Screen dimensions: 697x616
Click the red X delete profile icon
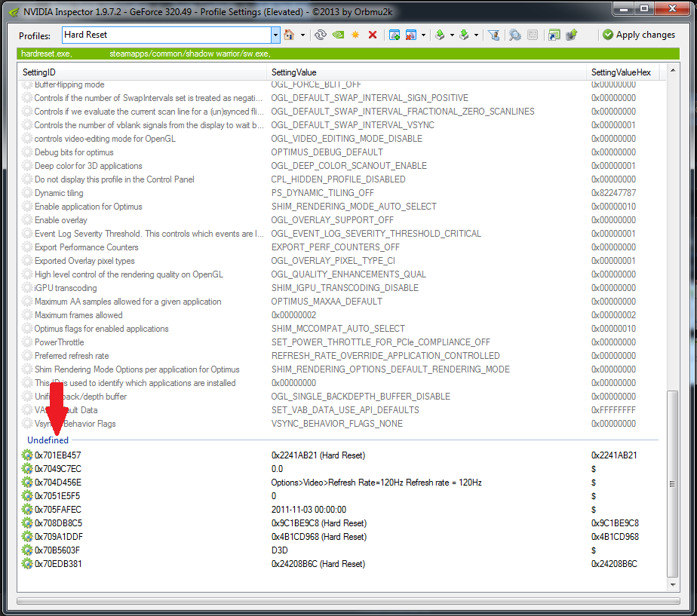[373, 35]
